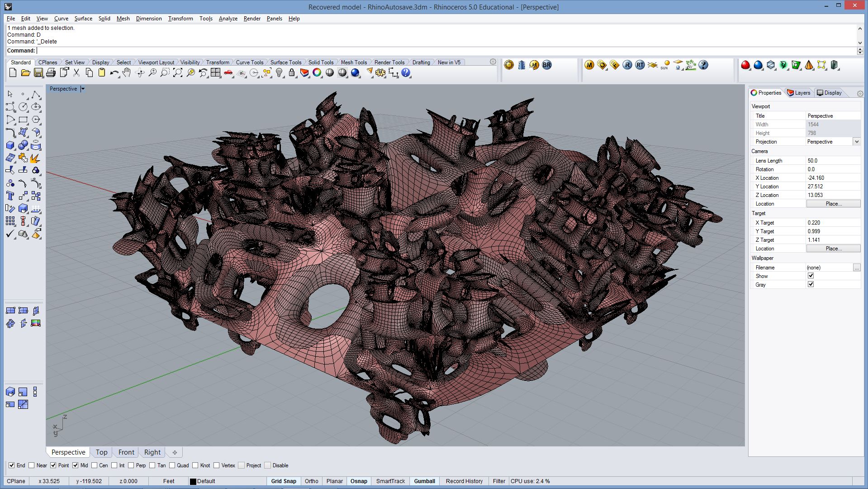Screen dimensions: 868x489
Task: Click the Explode tool icon
Action: point(35,158)
